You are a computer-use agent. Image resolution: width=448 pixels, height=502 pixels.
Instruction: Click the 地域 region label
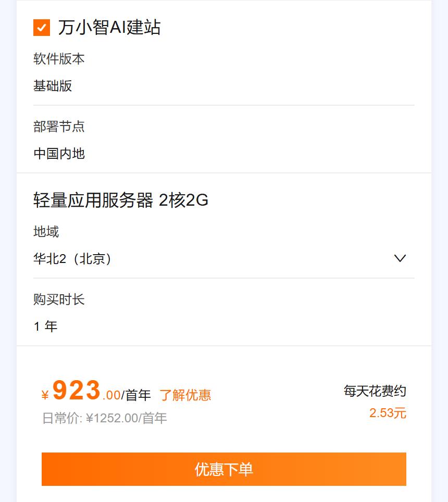(x=46, y=232)
